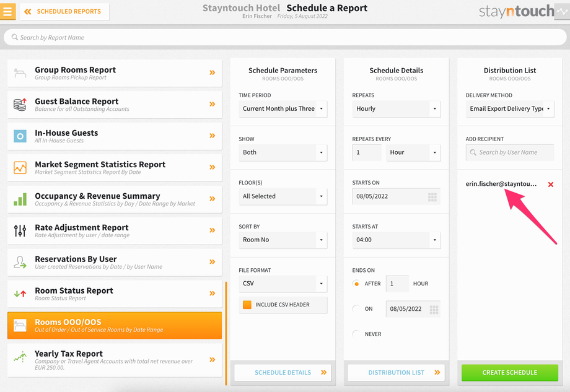Click the Group Rooms Report bed icon

(20, 73)
